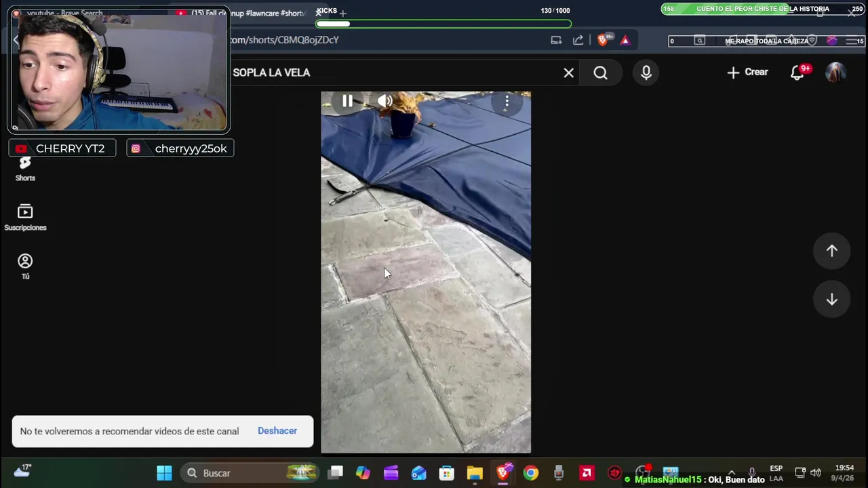Image resolution: width=868 pixels, height=488 pixels.
Task: Open the Windows Start menu
Action: point(164,473)
